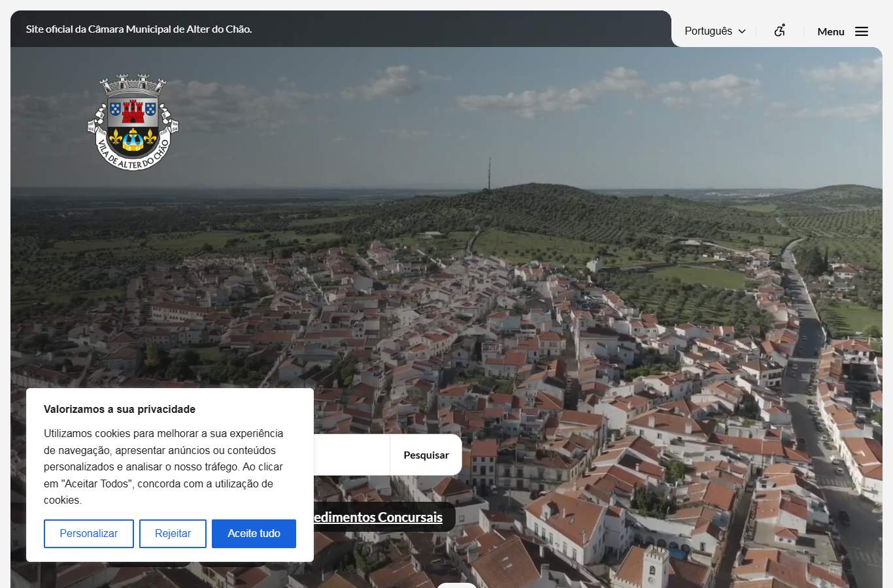Reject cookies with Rejeitar button
Screen dimensions: 893x588
tap(173, 534)
